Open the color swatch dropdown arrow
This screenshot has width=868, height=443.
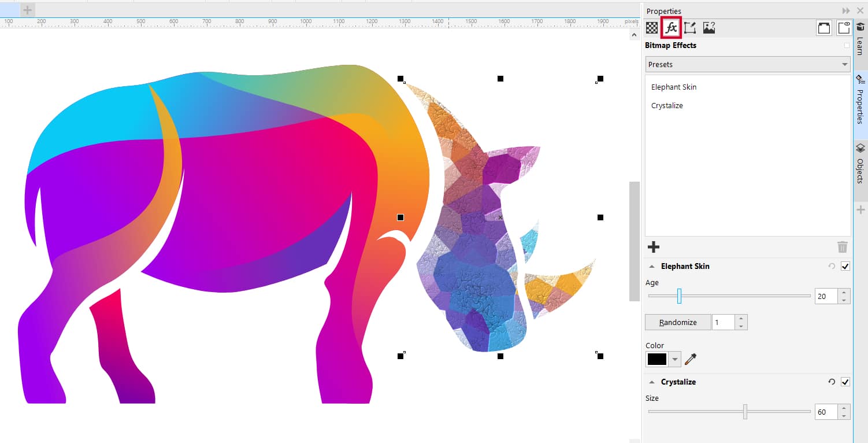(x=676, y=359)
